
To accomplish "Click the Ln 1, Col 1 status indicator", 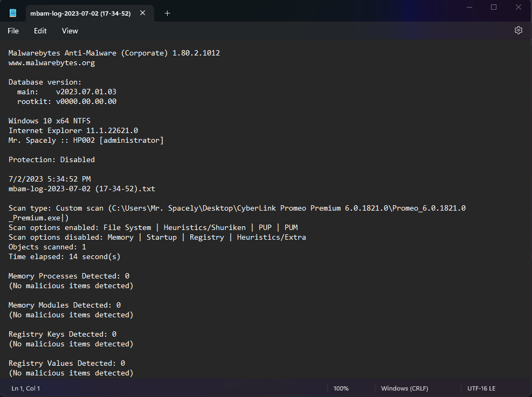I will click(26, 388).
